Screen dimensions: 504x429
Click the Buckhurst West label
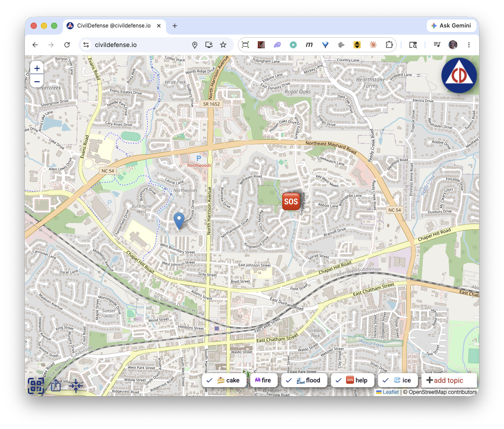pyautogui.click(x=142, y=209)
